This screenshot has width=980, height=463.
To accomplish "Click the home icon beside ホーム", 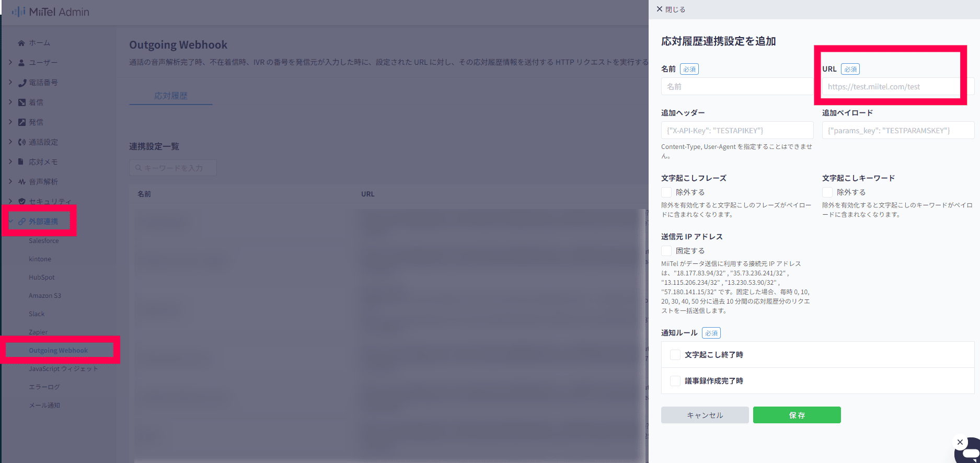I will pos(21,43).
